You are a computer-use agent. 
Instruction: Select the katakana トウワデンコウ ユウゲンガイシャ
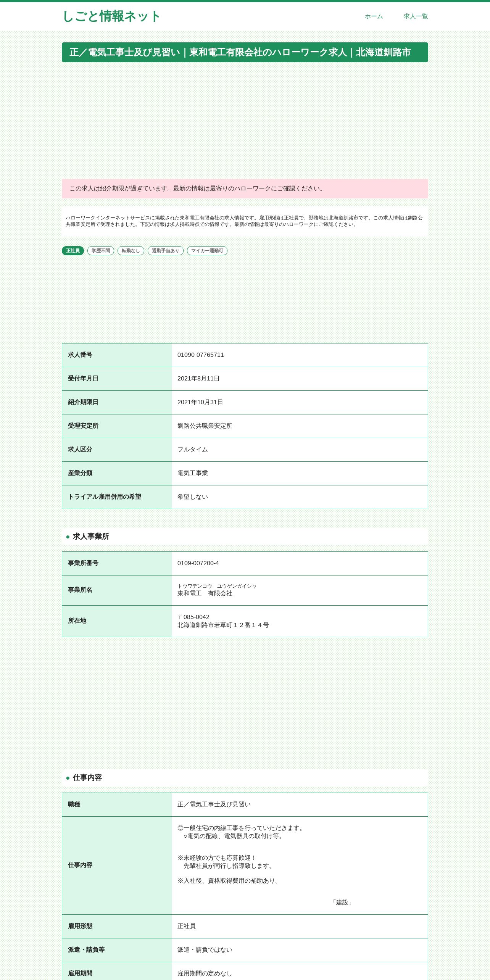pos(217,586)
